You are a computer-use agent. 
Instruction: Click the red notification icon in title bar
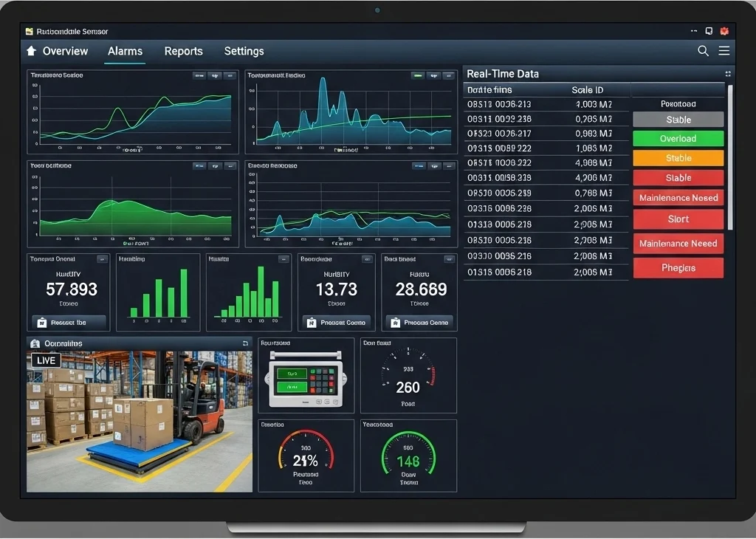724,31
